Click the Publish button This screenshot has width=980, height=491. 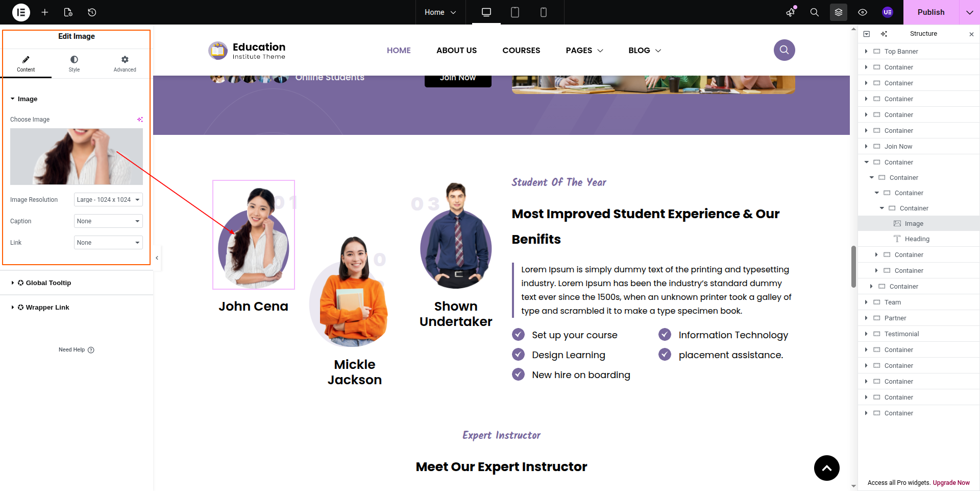(x=930, y=12)
